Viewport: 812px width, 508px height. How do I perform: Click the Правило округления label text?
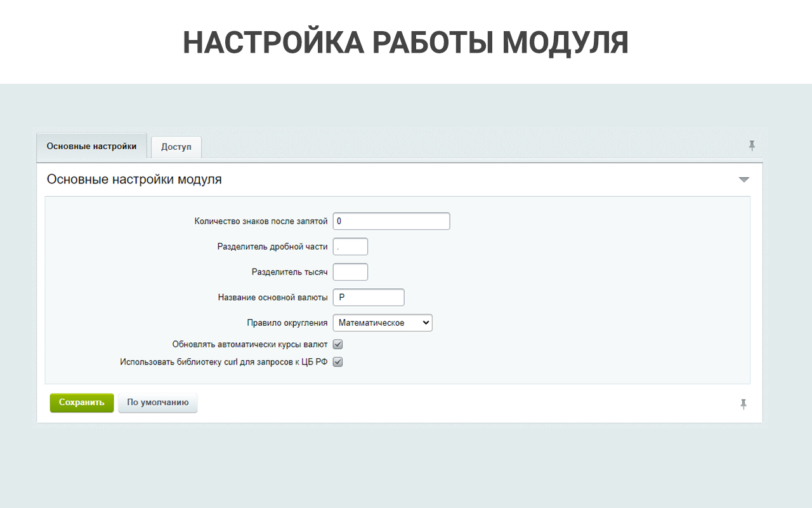click(287, 323)
